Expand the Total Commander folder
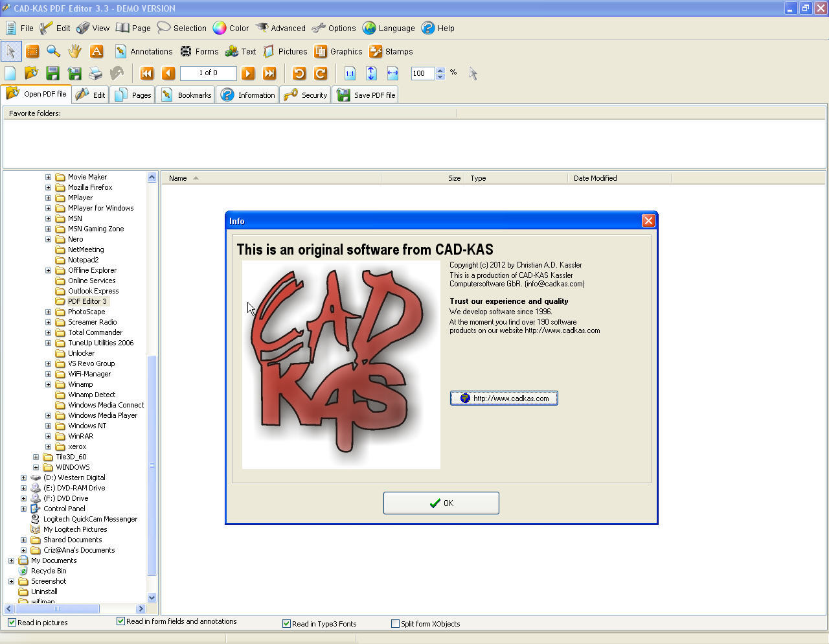 [x=48, y=332]
